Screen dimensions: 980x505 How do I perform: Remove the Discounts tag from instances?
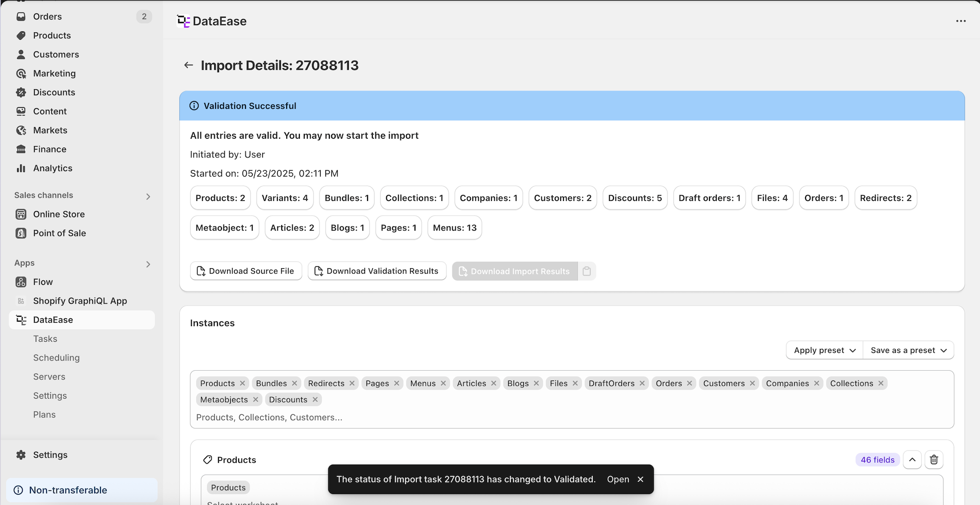pos(315,400)
